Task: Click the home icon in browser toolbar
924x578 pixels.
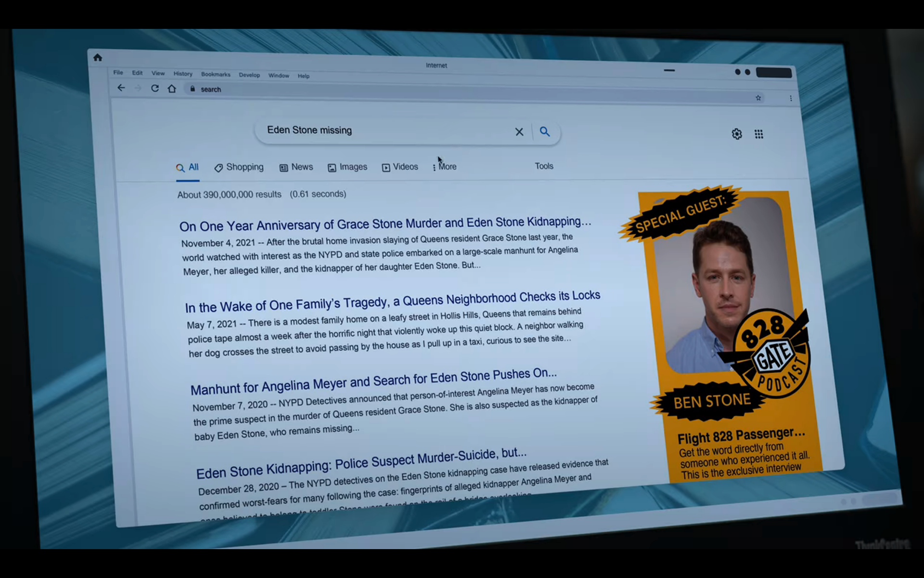Action: point(172,89)
